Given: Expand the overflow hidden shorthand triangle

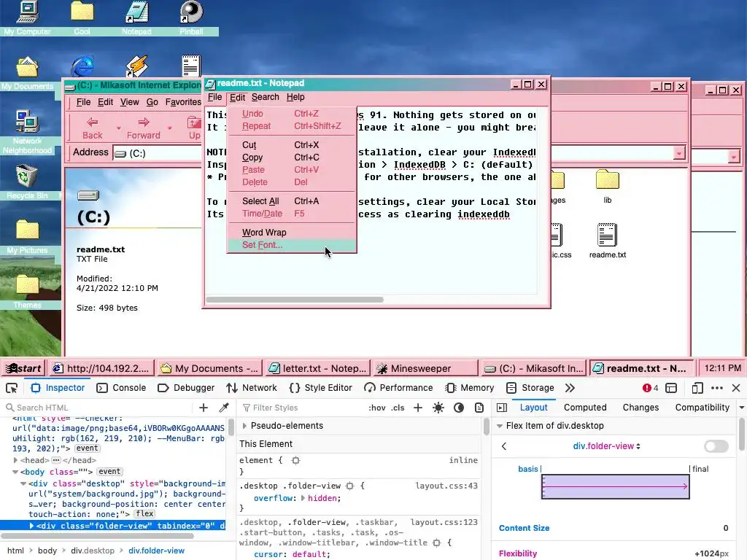Looking at the screenshot, I should [303, 498].
